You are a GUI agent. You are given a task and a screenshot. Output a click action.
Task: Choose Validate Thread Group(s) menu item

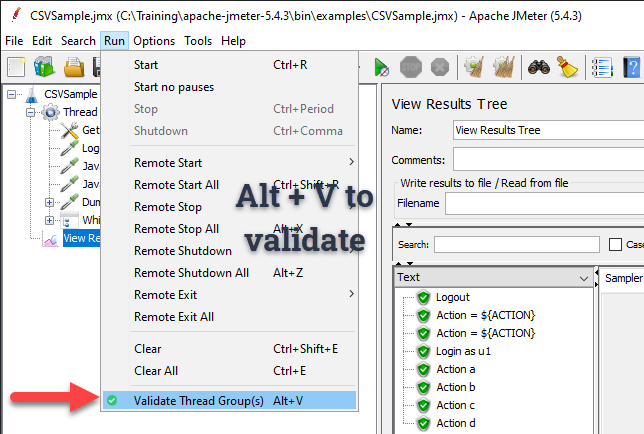coord(230,401)
